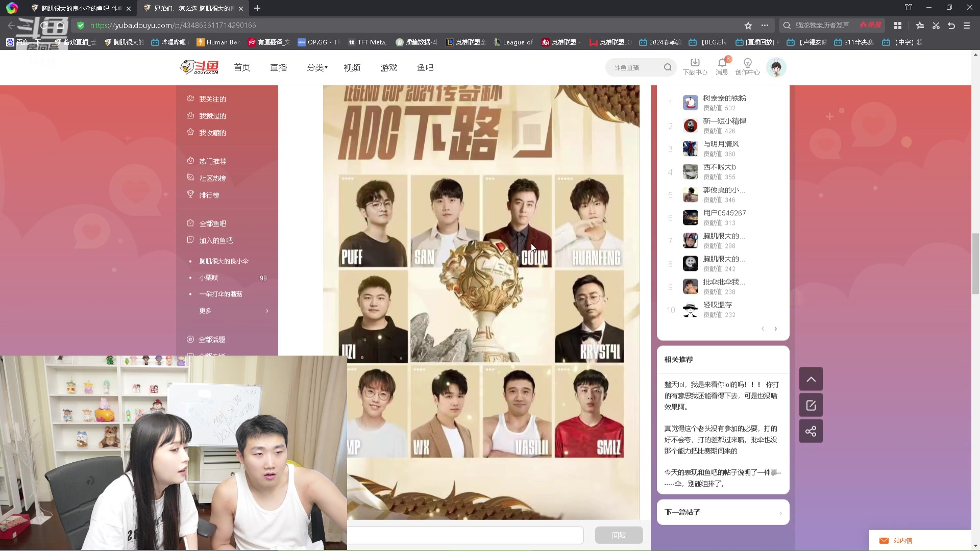Open the OP.GG bookmark
The image size is (980, 551).
point(318,42)
